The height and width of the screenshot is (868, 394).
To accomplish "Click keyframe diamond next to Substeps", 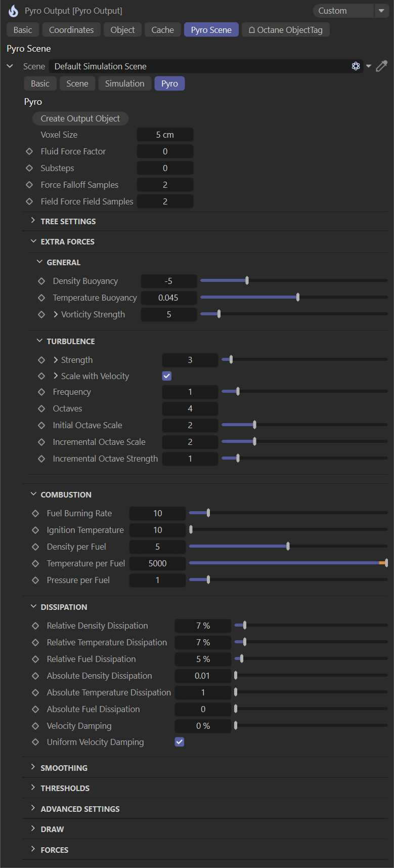I will pos(29,168).
